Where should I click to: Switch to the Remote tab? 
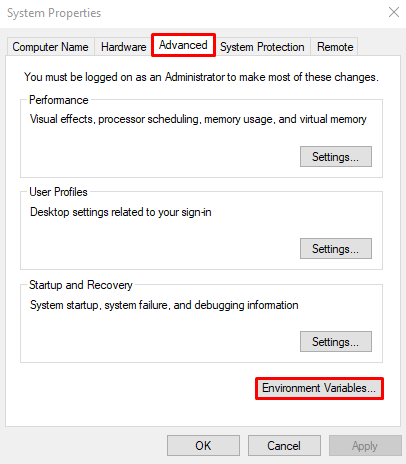coord(335,47)
